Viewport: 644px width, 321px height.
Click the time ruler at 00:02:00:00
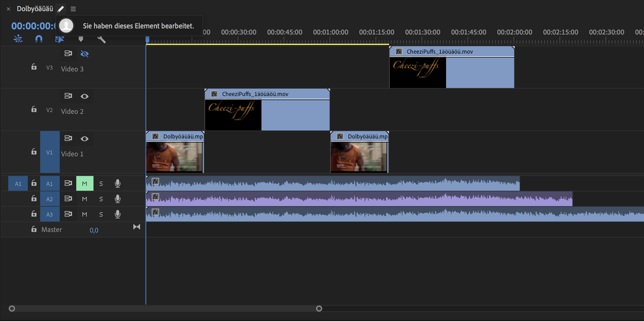[515, 32]
